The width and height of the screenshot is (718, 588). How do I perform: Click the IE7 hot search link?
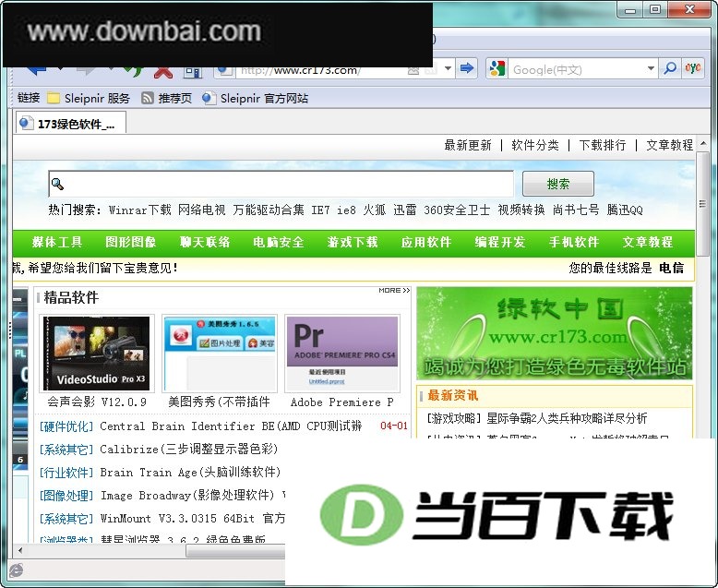(x=320, y=210)
